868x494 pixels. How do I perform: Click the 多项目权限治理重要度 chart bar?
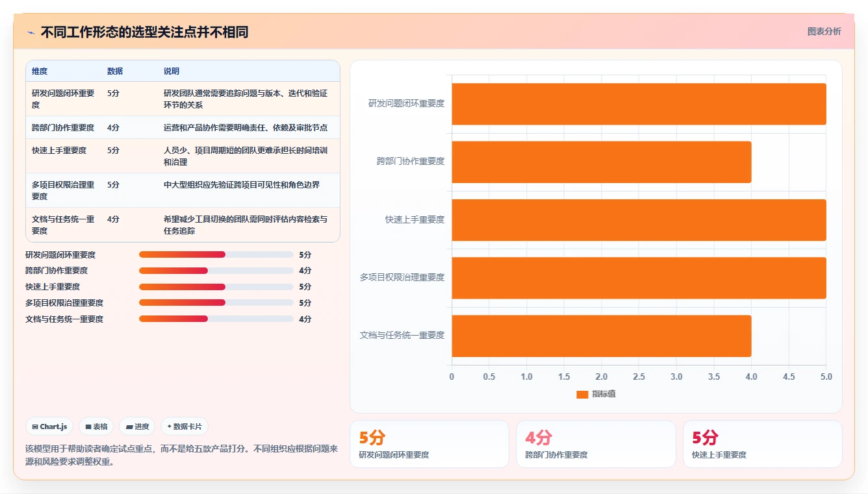coord(639,278)
